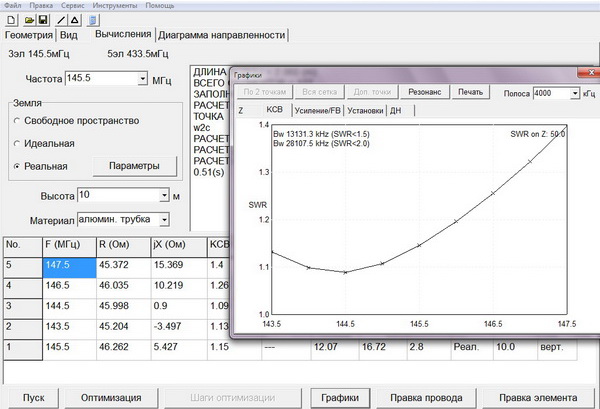Open the Полоса bandwidth dropdown
Screen dimensions: 600x409
(x=575, y=93)
